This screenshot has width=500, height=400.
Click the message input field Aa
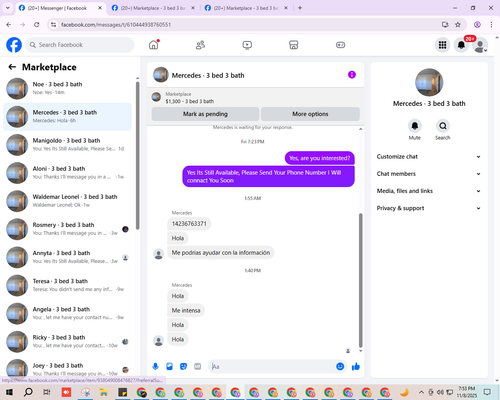tap(273, 367)
